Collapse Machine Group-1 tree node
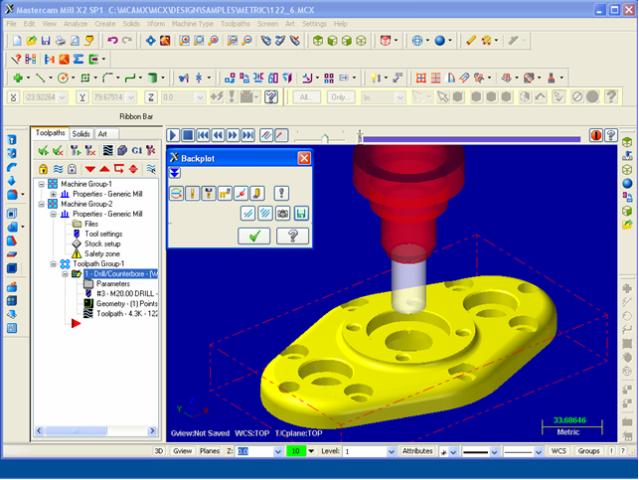Viewport: 639px width, 480px height. [x=42, y=184]
